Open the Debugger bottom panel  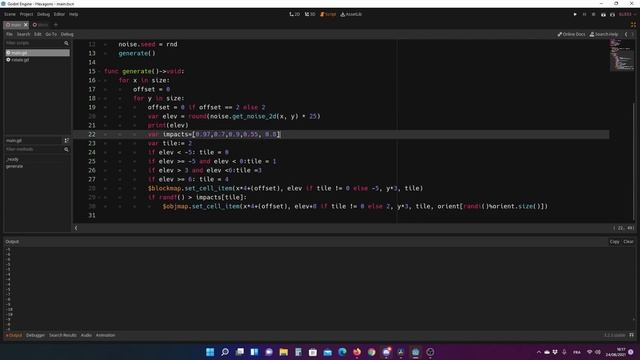[35, 335]
